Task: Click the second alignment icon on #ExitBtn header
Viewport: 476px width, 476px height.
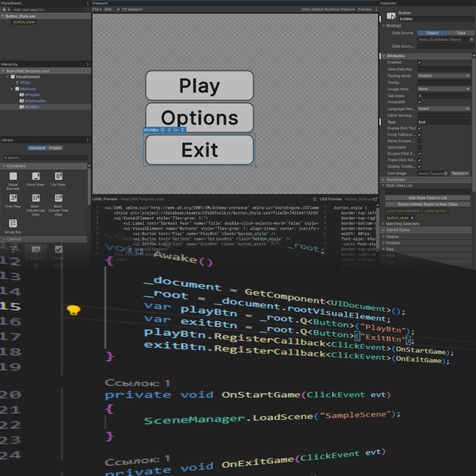Action: point(169,130)
